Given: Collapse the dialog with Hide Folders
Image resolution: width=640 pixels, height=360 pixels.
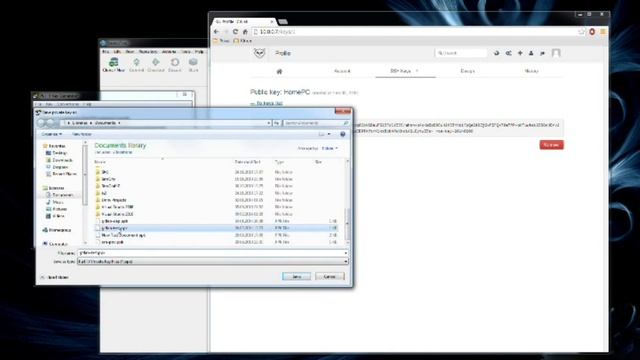Looking at the screenshot, I should pos(55,278).
